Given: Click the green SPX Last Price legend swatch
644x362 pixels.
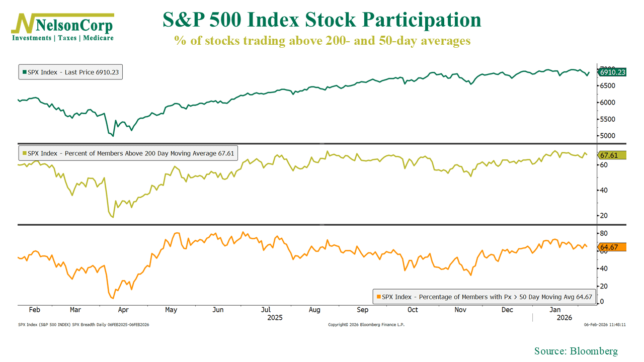Looking at the screenshot, I should (24, 72).
